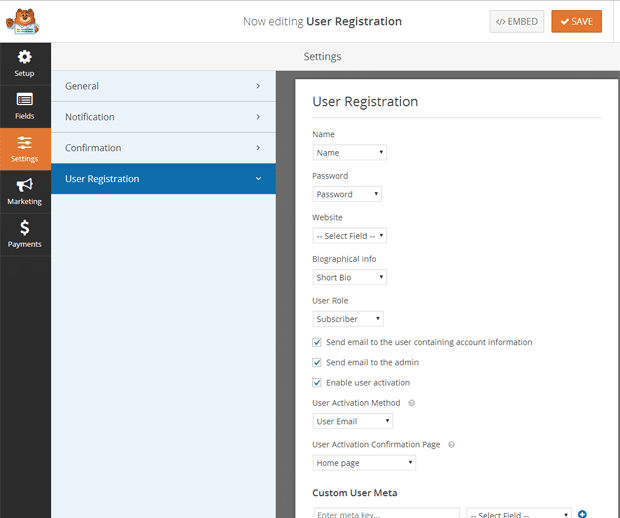Select the Settings sliders icon

(25, 149)
